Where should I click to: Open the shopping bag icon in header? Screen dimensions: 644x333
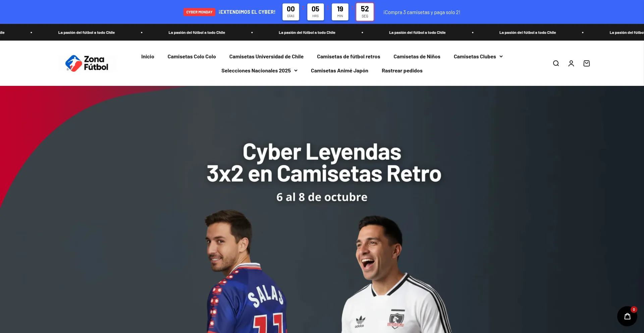(x=587, y=63)
